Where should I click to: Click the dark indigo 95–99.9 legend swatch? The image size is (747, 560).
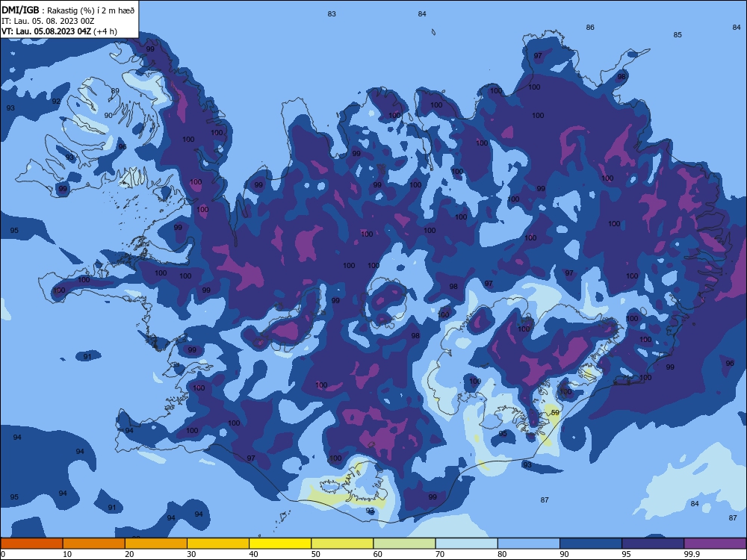click(653, 544)
